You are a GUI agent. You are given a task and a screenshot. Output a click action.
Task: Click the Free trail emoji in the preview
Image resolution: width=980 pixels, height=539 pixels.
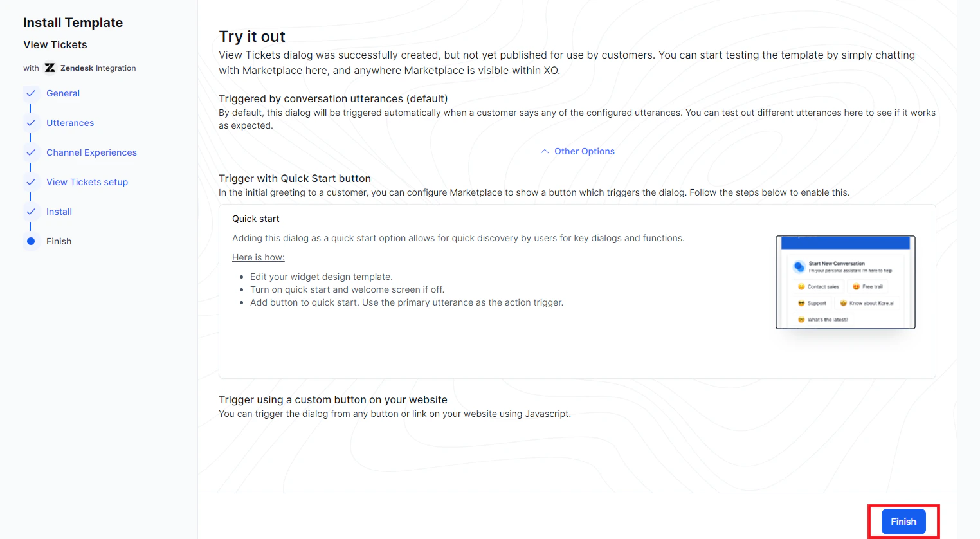point(857,287)
